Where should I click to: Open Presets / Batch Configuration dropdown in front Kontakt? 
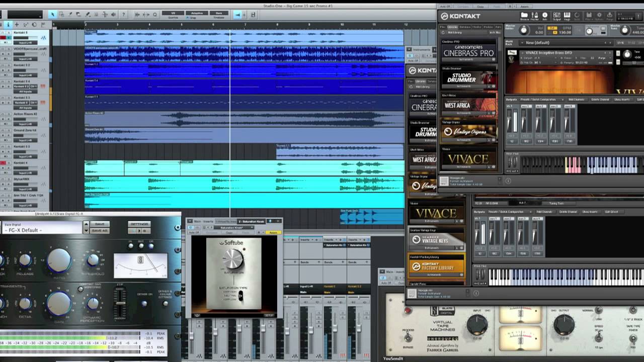(x=542, y=100)
